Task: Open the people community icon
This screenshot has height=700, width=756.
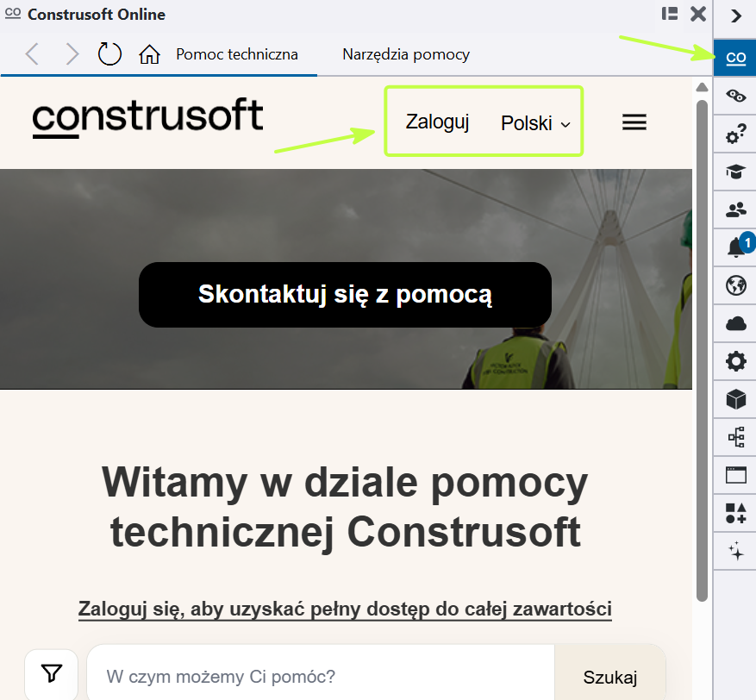Action: [x=735, y=209]
